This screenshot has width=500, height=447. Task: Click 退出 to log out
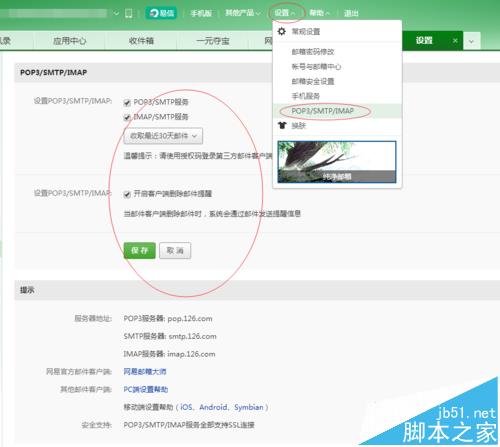click(351, 13)
